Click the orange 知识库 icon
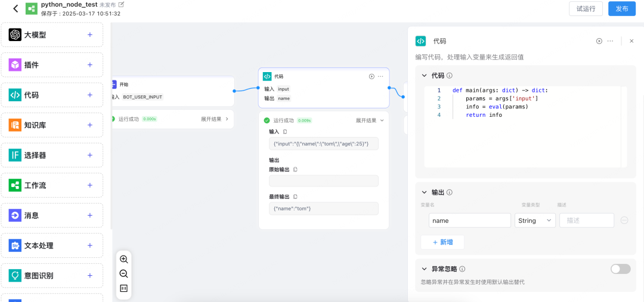The height and width of the screenshot is (302, 644). (x=15, y=125)
